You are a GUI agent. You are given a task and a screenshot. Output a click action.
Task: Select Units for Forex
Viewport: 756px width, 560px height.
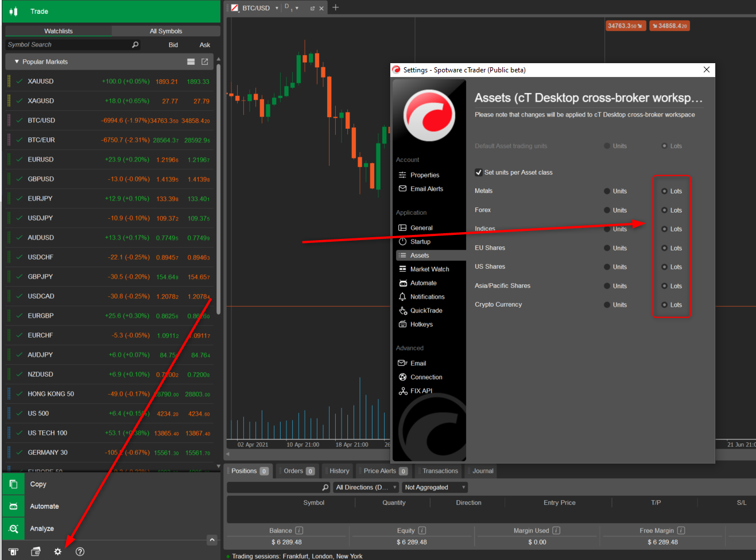pos(607,210)
